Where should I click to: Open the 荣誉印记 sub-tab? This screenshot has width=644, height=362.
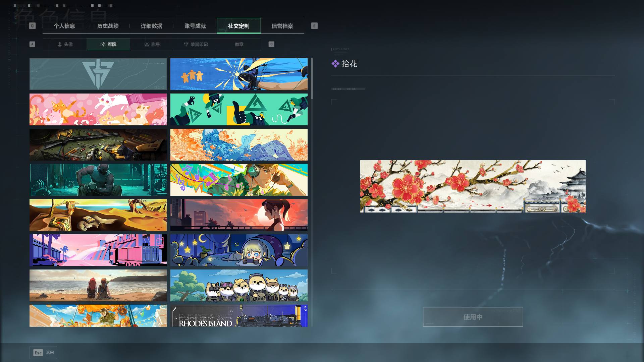[x=196, y=44]
